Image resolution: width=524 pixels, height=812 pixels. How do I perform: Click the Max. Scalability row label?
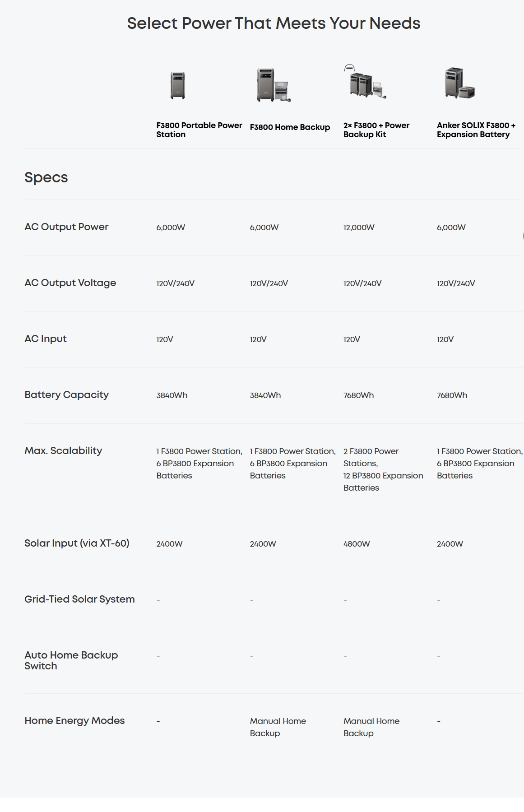pyautogui.click(x=63, y=451)
